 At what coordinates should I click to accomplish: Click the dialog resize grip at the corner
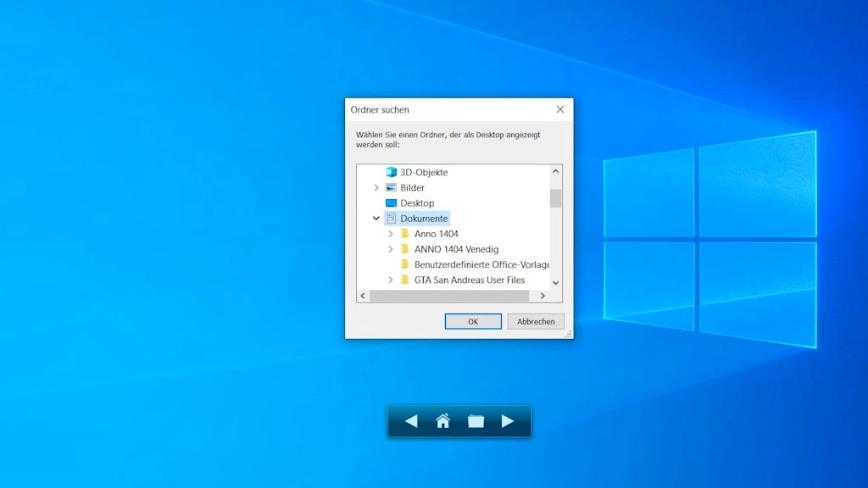[x=568, y=334]
